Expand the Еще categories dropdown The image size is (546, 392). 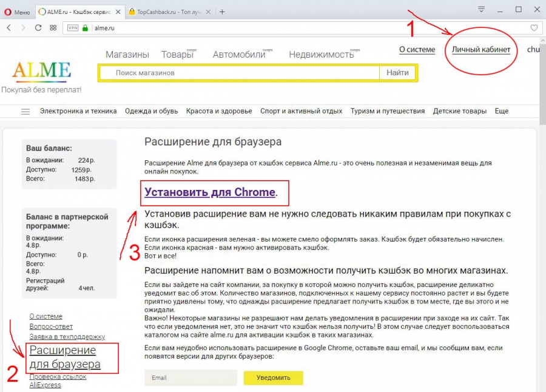tap(502, 111)
